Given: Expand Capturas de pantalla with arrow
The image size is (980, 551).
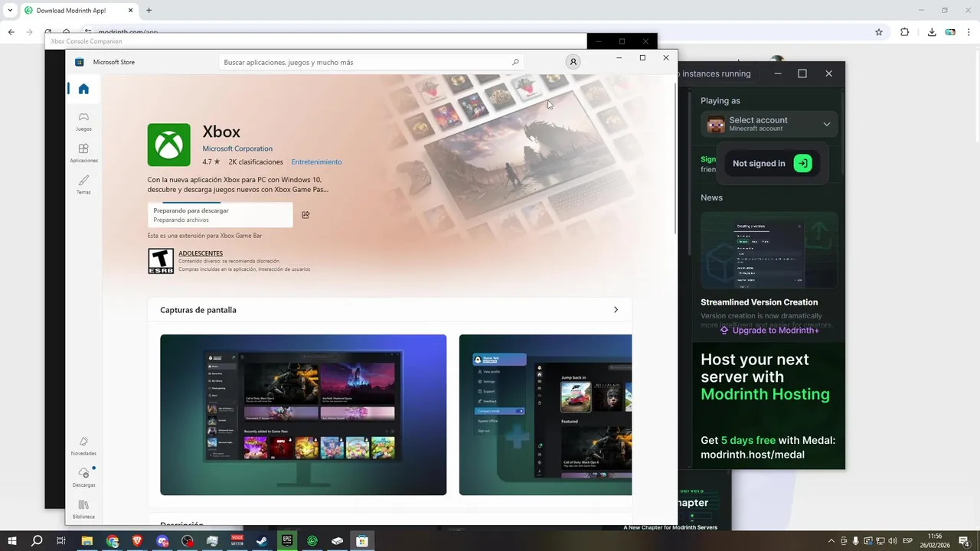Looking at the screenshot, I should point(616,310).
